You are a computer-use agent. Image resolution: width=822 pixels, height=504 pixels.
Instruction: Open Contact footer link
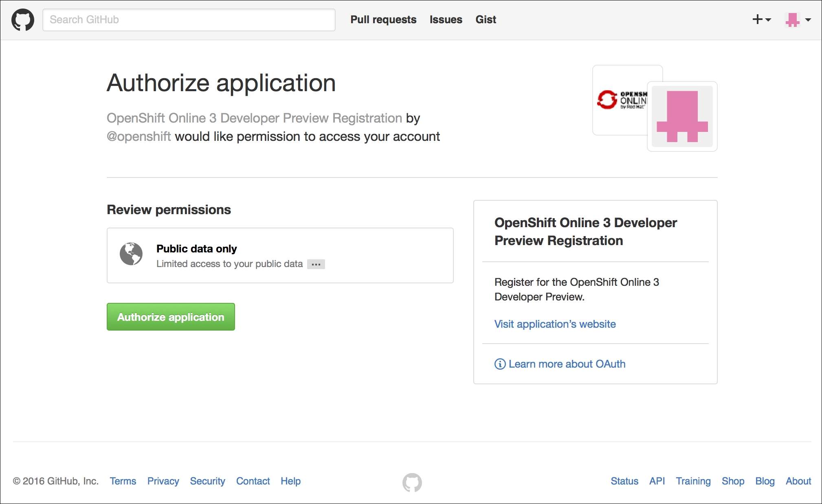(253, 481)
